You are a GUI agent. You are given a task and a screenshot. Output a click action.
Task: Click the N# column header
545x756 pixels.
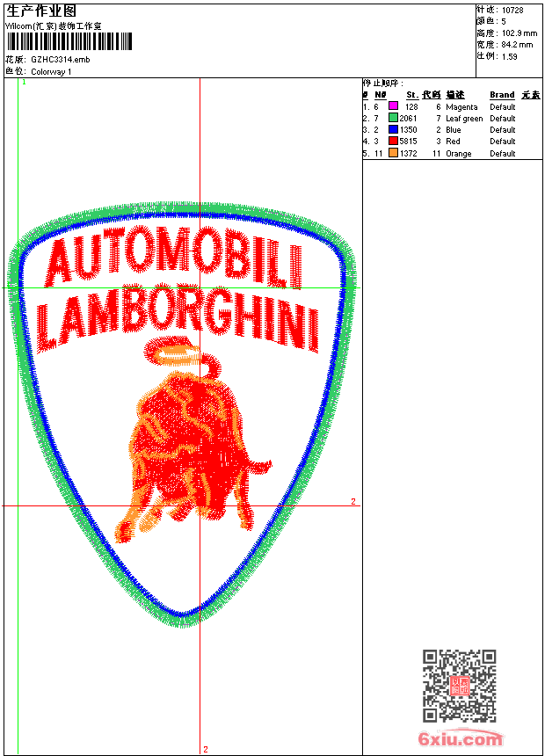[380, 95]
